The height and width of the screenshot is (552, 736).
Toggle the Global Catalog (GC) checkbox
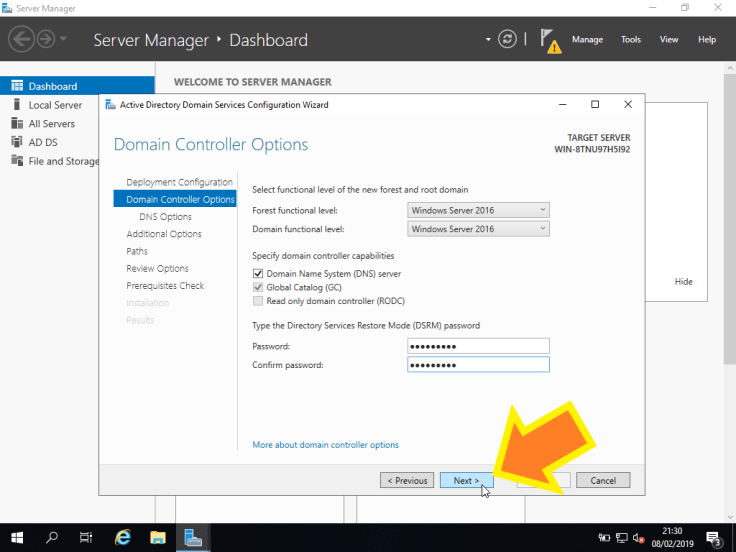point(258,287)
